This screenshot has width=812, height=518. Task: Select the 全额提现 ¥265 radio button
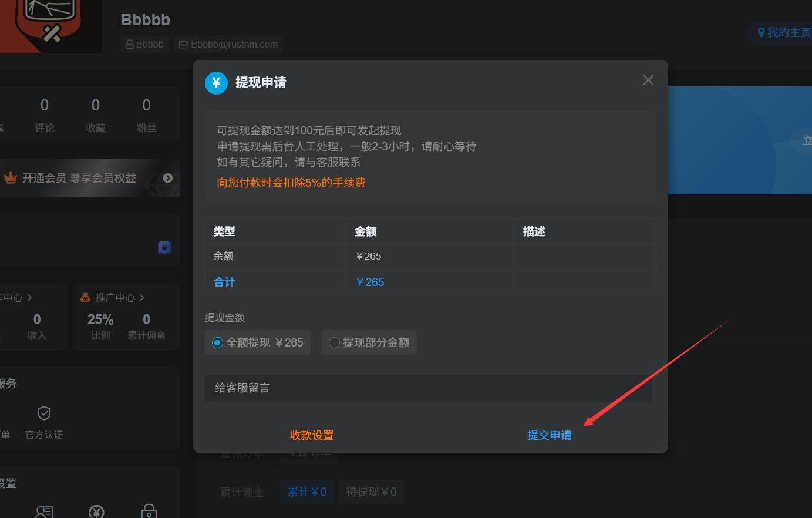tap(218, 342)
